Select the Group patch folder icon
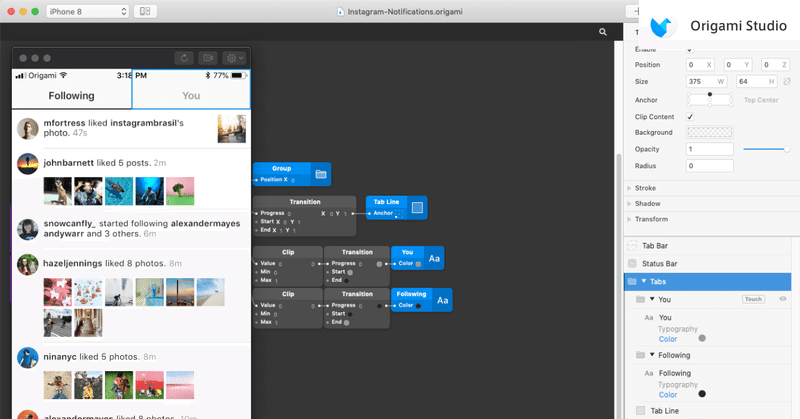 pos(321,174)
